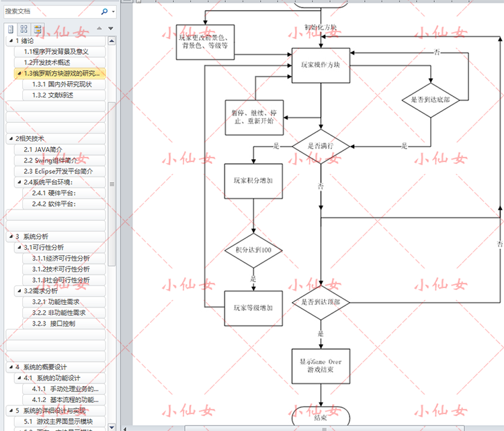Click navigation pane scroll up arrow

click(112, 41)
